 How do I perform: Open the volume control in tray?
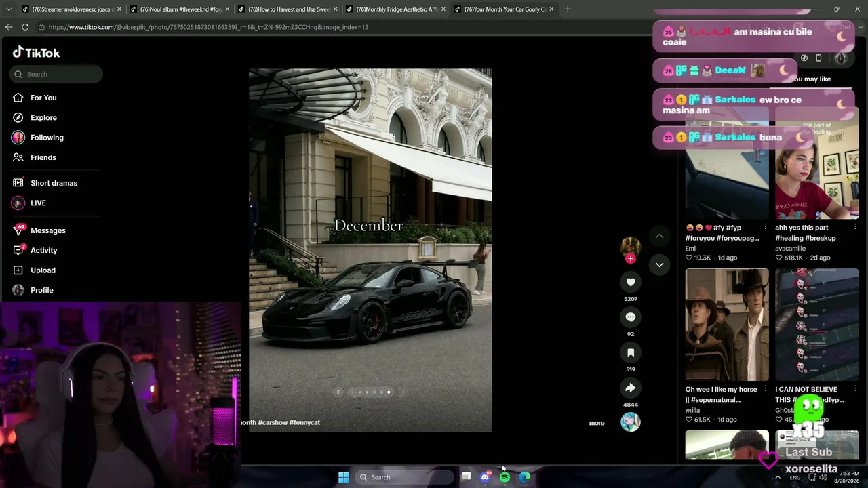point(823,477)
